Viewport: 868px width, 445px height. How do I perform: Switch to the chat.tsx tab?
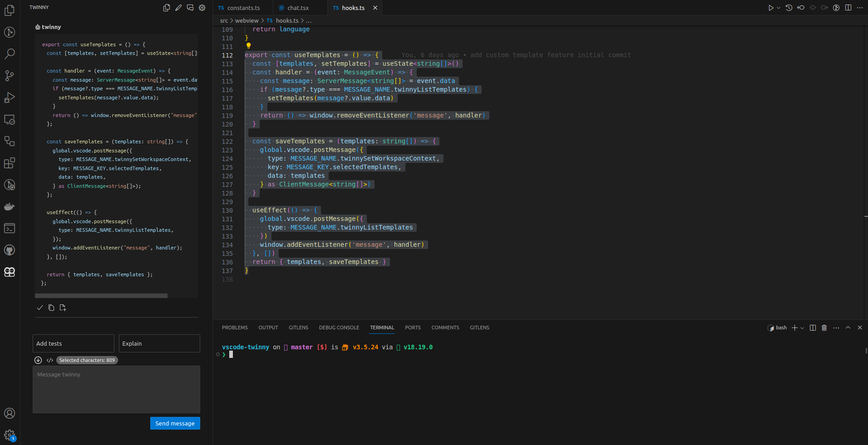298,8
